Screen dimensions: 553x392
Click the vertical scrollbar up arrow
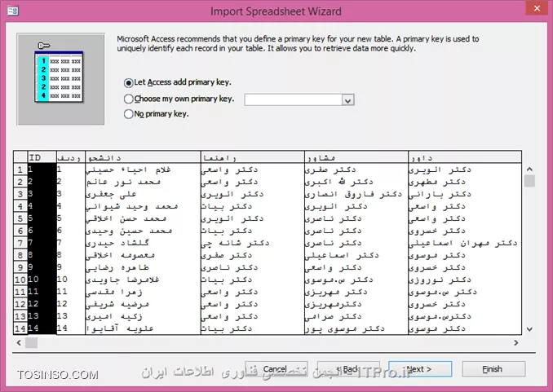coord(529,170)
